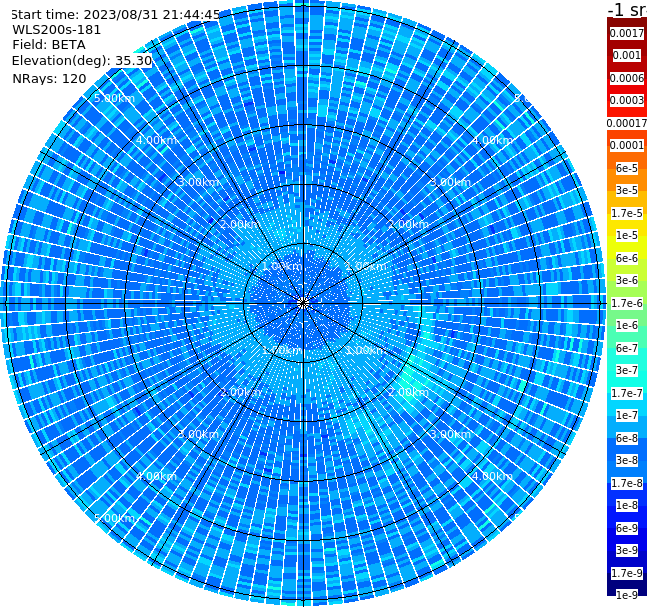Click the 3.00km range label in northeast quadrant
This screenshot has height=607, width=647.
click(x=451, y=182)
